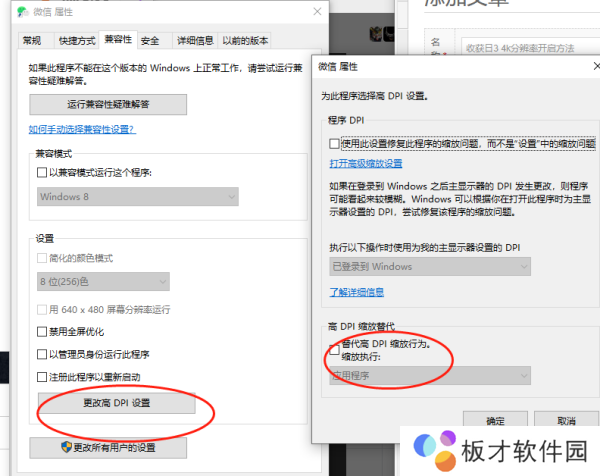The height and width of the screenshot is (476, 600).
Task: Open the 打开高级缩放设置 link
Action: [x=366, y=163]
